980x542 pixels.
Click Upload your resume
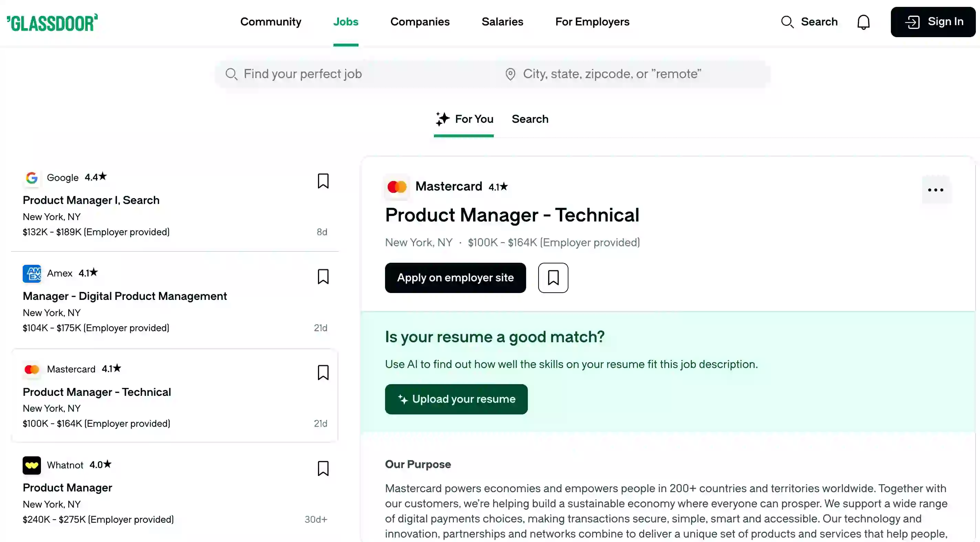click(x=456, y=399)
